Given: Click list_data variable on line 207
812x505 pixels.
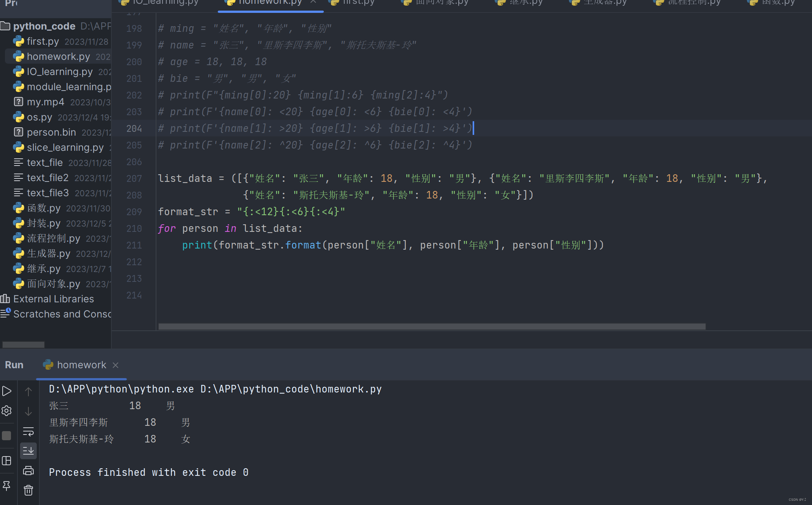Looking at the screenshot, I should click(185, 178).
